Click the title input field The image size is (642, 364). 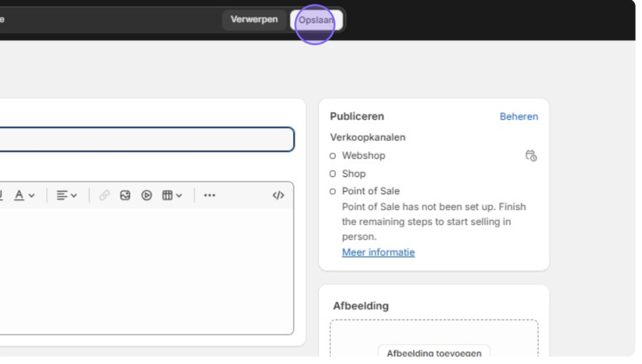coord(147,140)
